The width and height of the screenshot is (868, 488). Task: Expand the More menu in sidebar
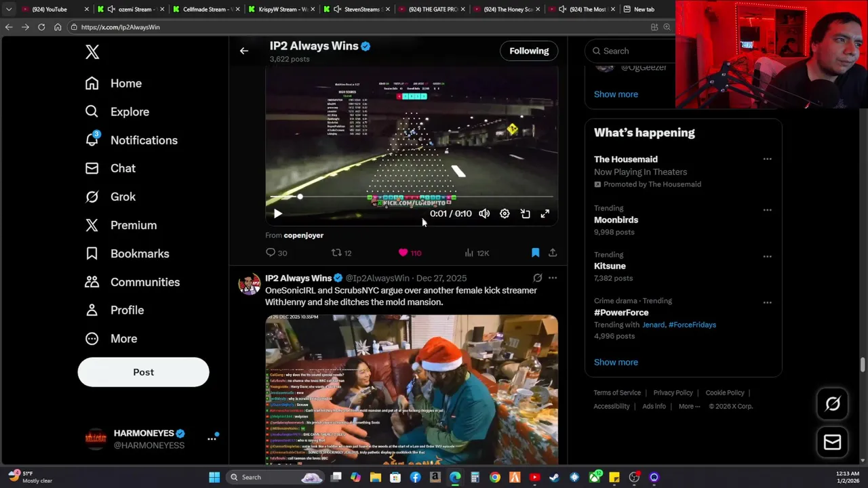(x=111, y=338)
